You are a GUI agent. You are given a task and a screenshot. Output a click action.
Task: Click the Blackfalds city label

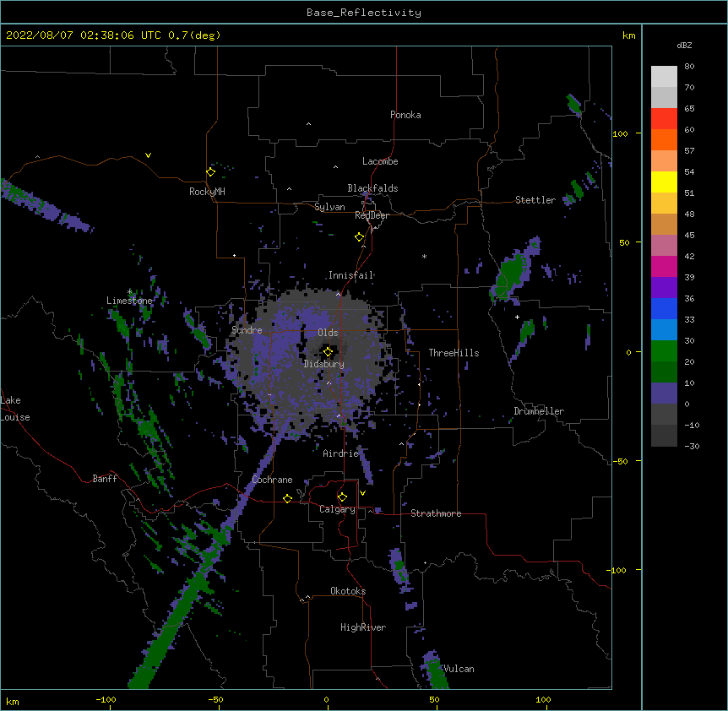point(372,188)
